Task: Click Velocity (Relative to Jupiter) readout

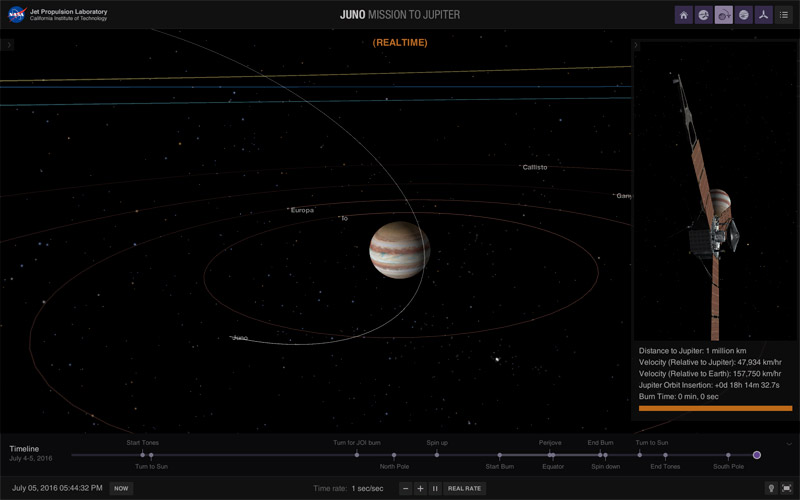Action: pyautogui.click(x=710, y=362)
